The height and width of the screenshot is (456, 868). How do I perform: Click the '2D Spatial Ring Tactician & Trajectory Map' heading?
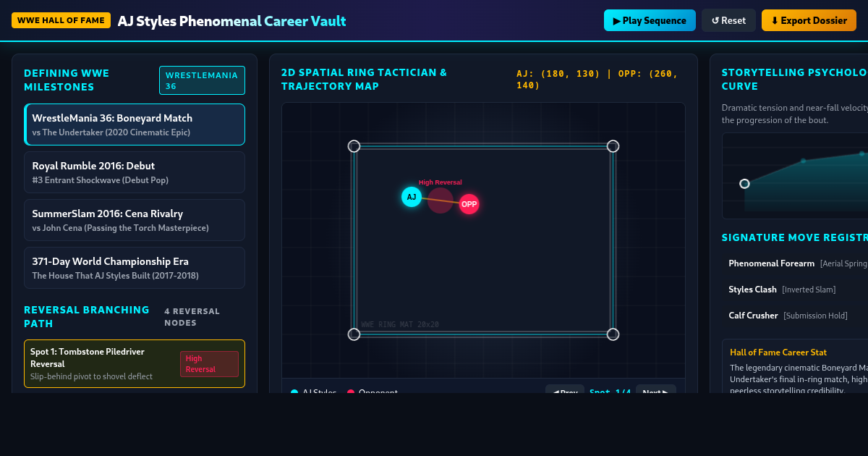tap(365, 79)
